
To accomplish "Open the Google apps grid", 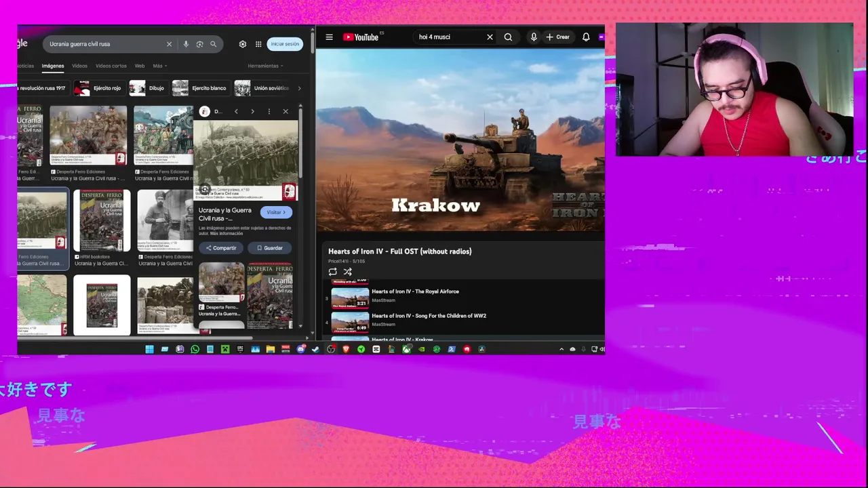I will point(258,44).
